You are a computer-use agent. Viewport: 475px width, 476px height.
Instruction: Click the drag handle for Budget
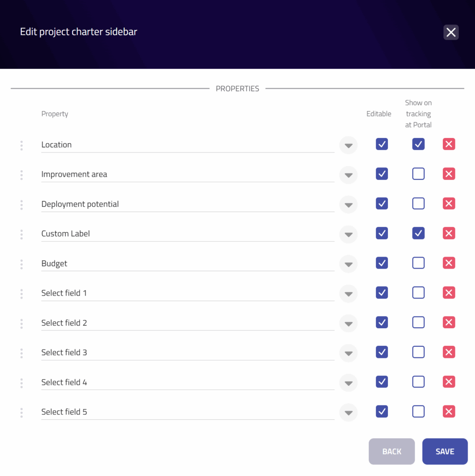pyautogui.click(x=21, y=264)
